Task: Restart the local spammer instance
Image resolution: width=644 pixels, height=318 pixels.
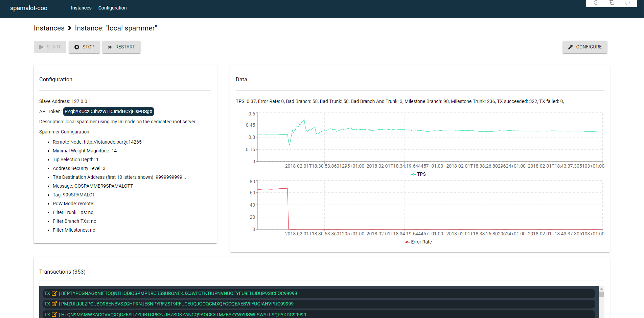Action: (x=121, y=47)
